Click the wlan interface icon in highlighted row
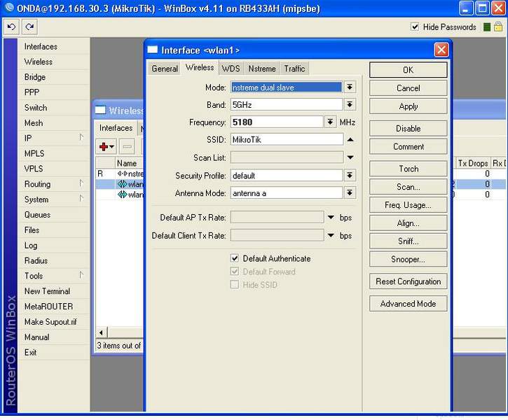508x420 pixels. click(x=122, y=184)
